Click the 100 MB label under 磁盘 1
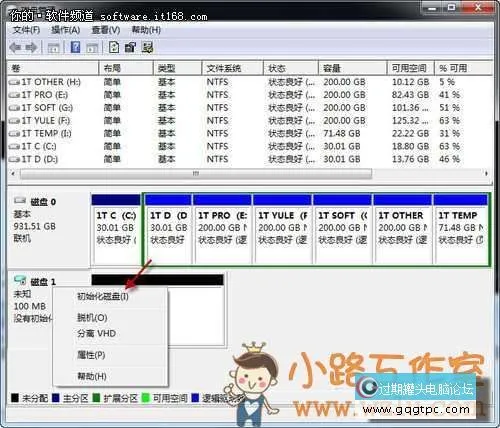500x428 pixels. tap(30, 306)
